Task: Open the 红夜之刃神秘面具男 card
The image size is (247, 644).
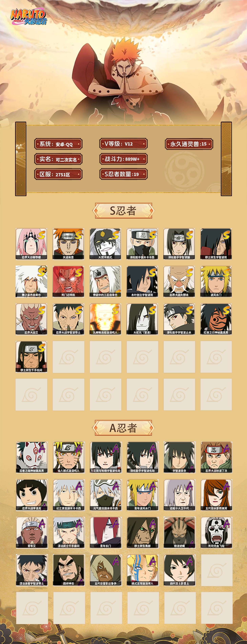Action: (216, 319)
